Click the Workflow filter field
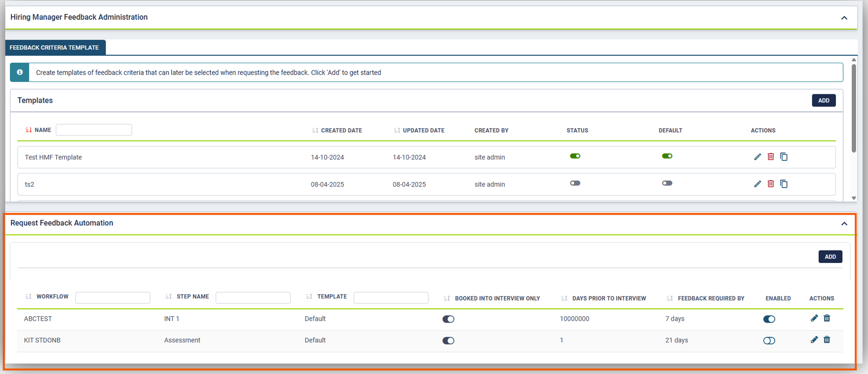Screen dimensions: 868x374 point(113,298)
